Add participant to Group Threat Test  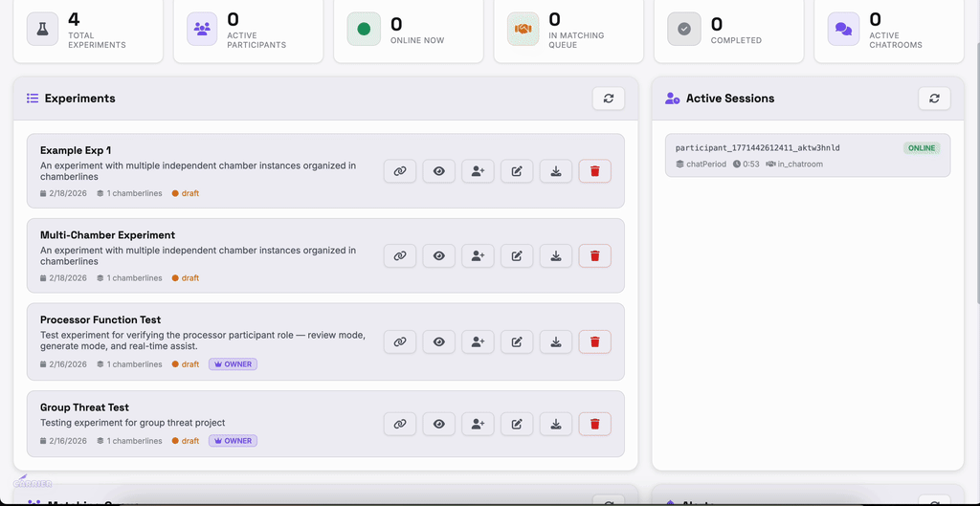pyautogui.click(x=479, y=424)
